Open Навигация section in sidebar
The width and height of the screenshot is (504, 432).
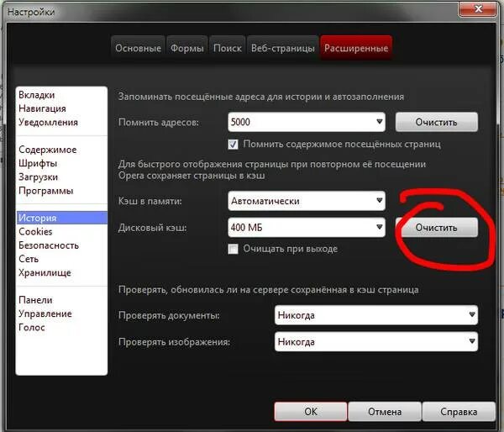point(61,108)
